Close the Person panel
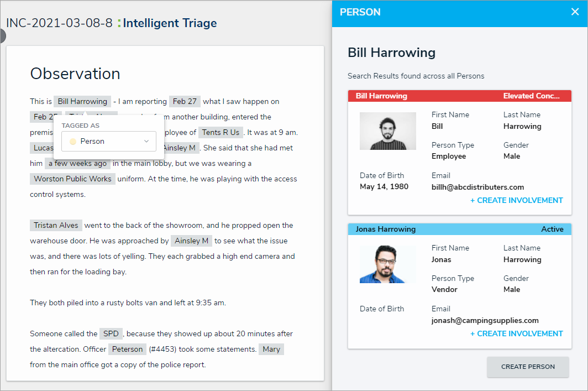Viewport: 588px width, 391px height. [575, 12]
